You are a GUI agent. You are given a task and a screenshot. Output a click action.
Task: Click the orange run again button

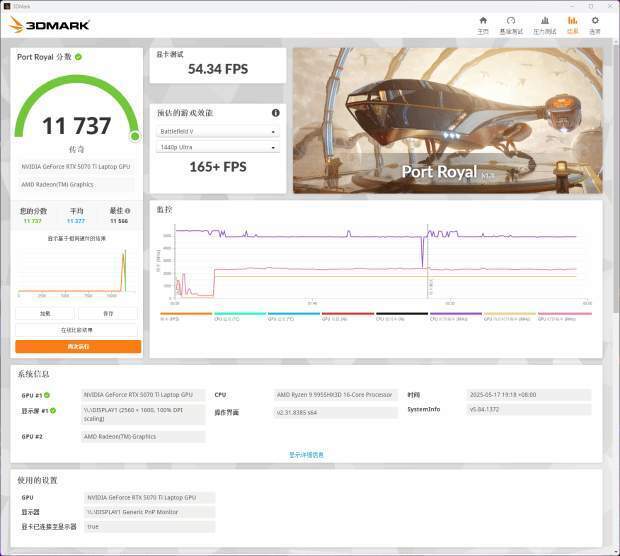click(78, 346)
